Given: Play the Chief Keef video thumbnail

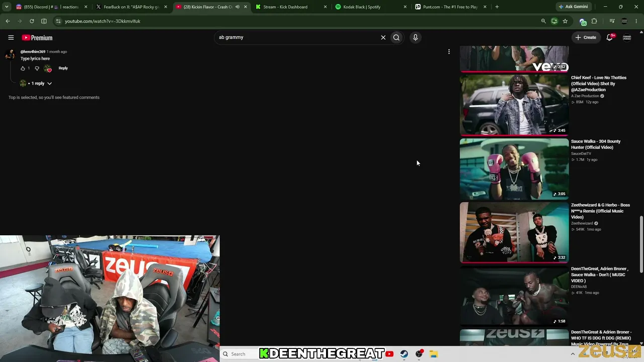Looking at the screenshot, I should click(514, 105).
